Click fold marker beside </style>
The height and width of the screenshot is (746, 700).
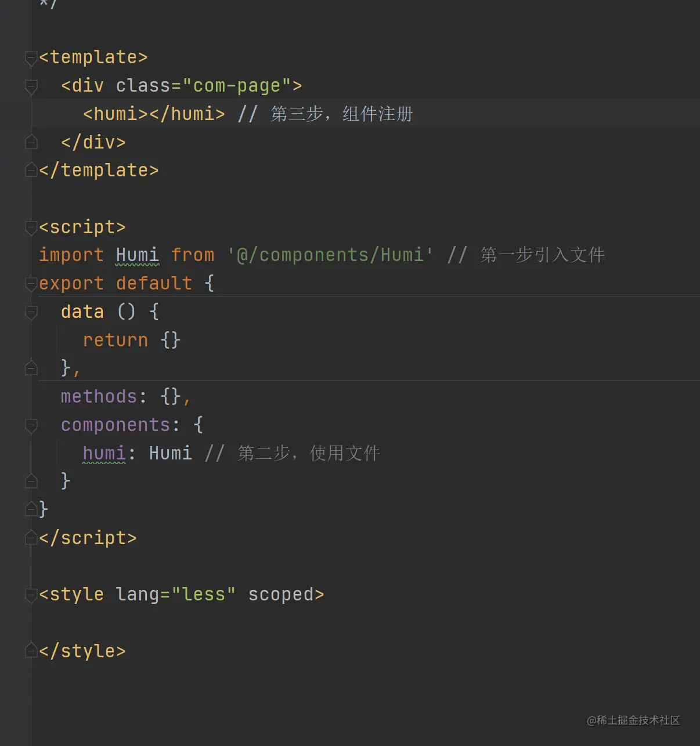point(31,651)
